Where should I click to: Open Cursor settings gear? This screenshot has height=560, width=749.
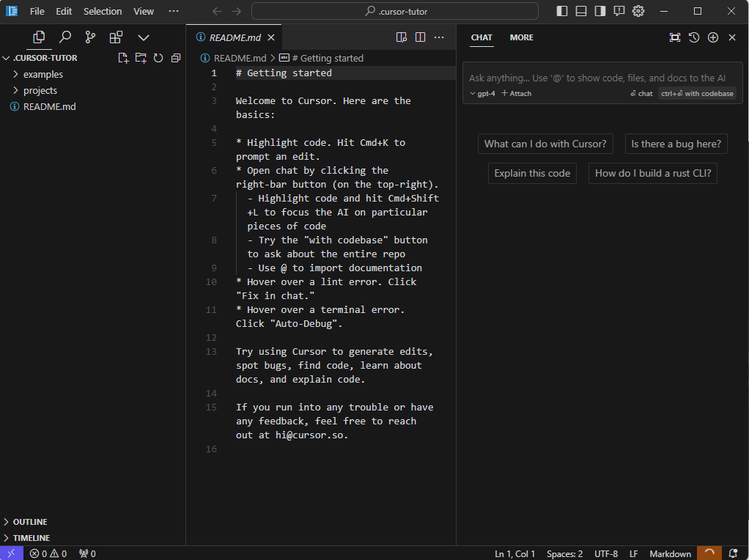click(638, 11)
